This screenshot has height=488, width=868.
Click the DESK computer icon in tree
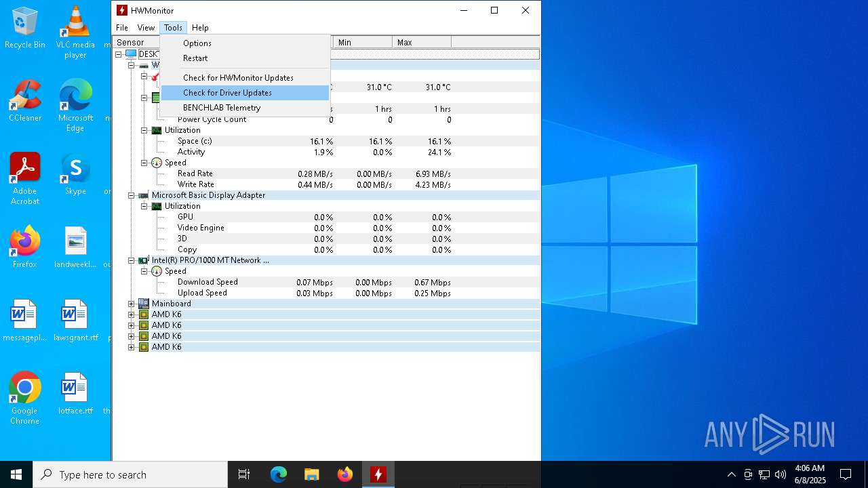click(131, 54)
